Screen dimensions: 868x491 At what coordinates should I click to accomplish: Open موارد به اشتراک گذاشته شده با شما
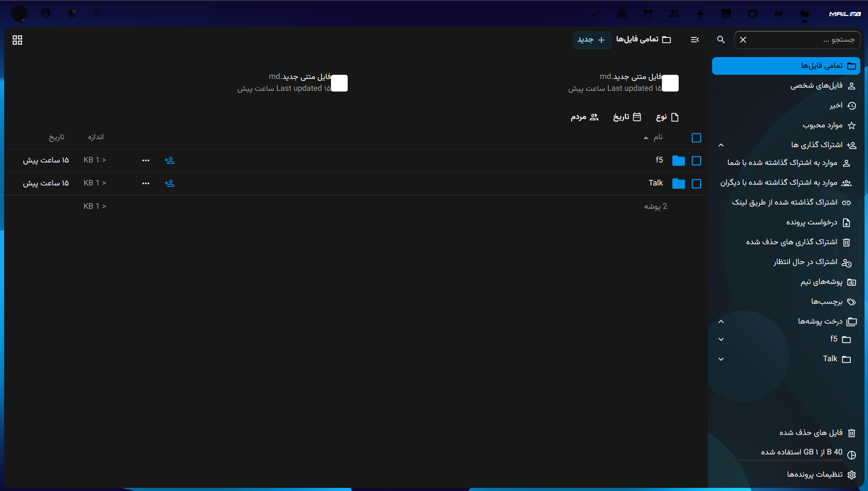click(786, 163)
